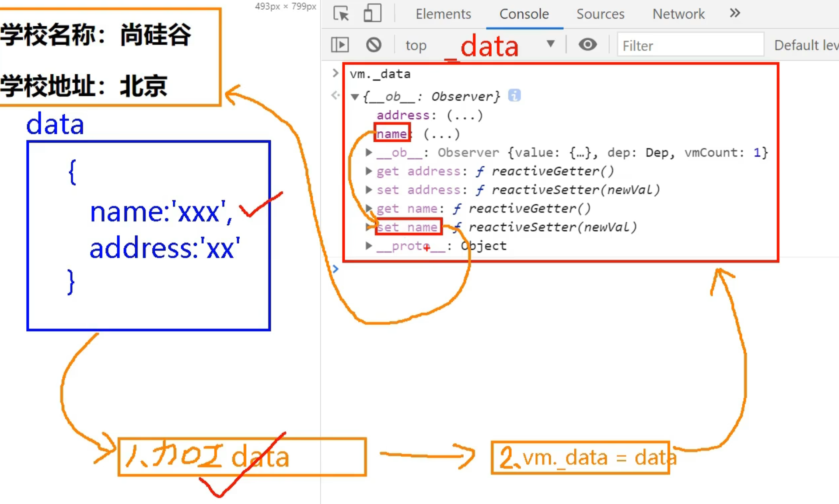
Task: Click the address (...) getter value
Action: (x=465, y=115)
